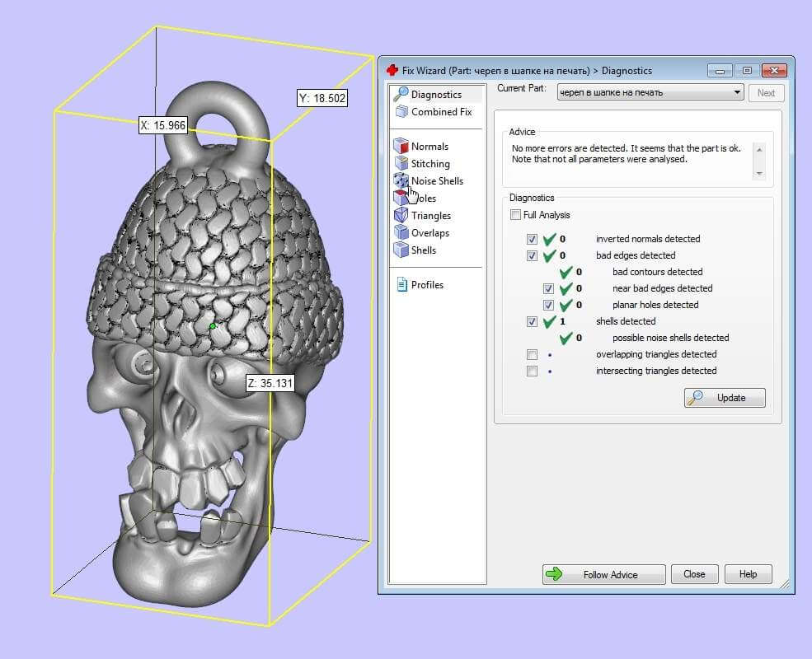Click the Update button
Image resolution: width=812 pixels, height=659 pixels.
(x=725, y=398)
